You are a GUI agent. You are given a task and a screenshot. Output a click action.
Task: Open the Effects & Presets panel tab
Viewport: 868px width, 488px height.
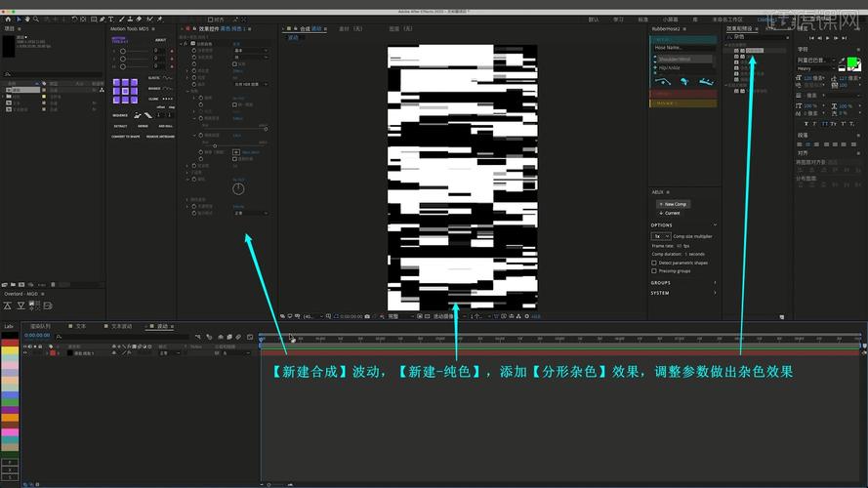click(x=740, y=28)
